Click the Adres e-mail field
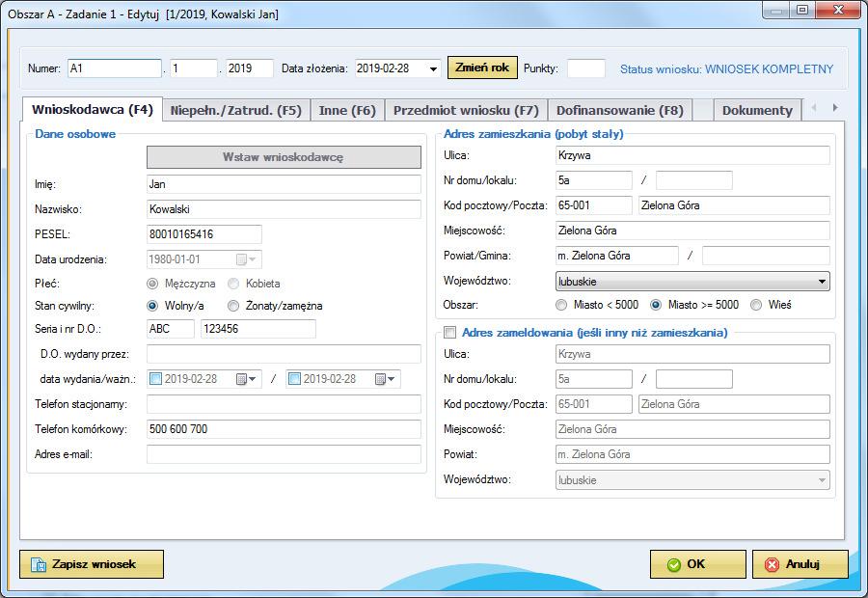This screenshot has height=598, width=868. pyautogui.click(x=284, y=454)
